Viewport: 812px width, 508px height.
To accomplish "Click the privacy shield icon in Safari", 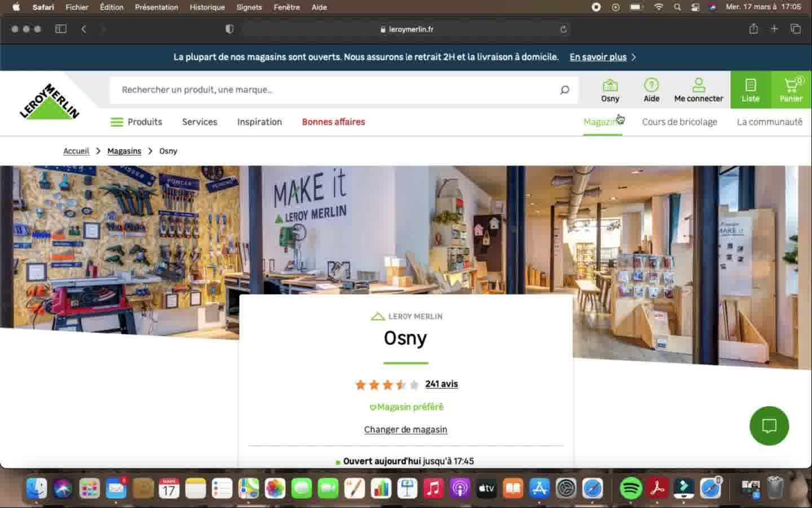I will 230,29.
